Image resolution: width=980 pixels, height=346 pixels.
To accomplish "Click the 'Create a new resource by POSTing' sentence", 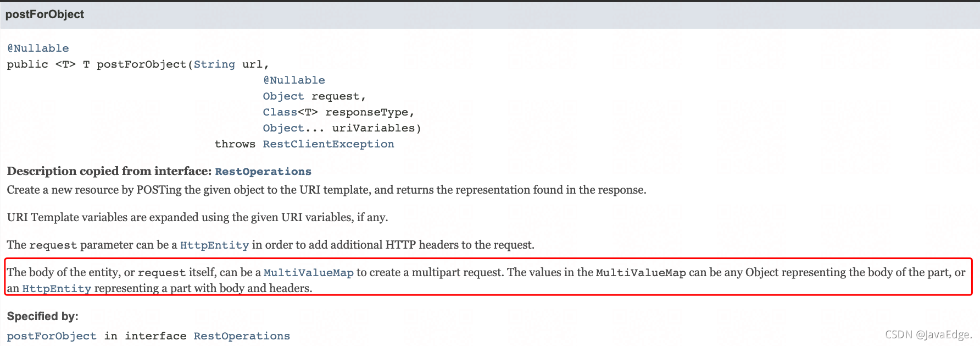I will point(327,190).
